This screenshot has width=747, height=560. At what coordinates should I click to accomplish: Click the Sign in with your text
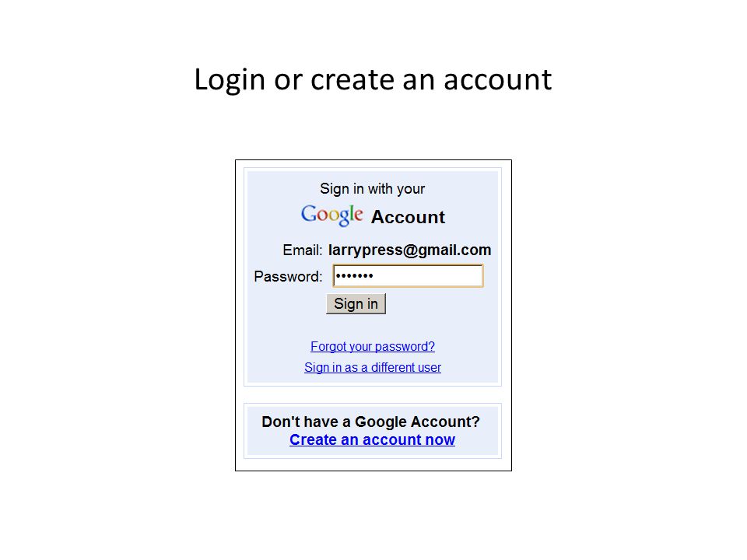coord(372,188)
